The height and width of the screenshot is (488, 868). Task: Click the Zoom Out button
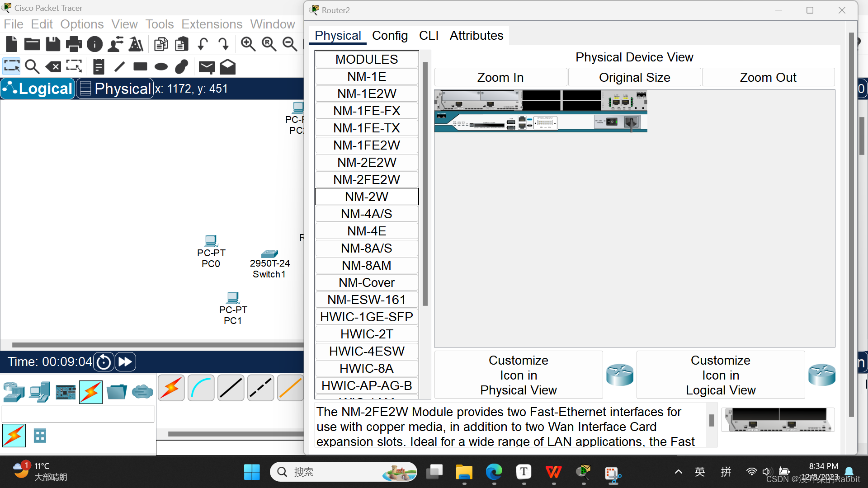pyautogui.click(x=768, y=77)
